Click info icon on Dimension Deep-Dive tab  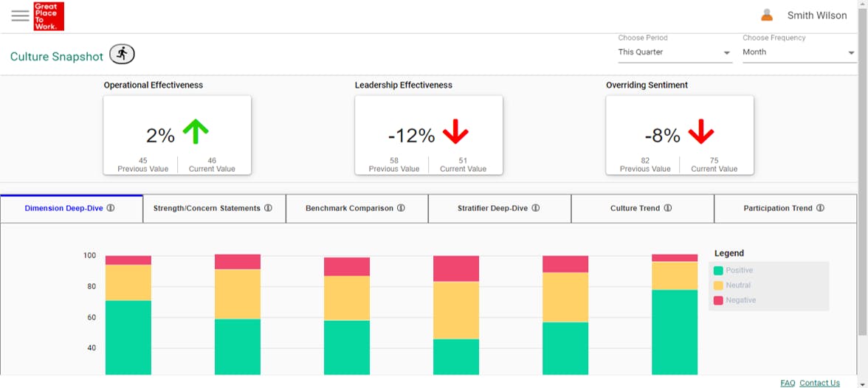[111, 208]
